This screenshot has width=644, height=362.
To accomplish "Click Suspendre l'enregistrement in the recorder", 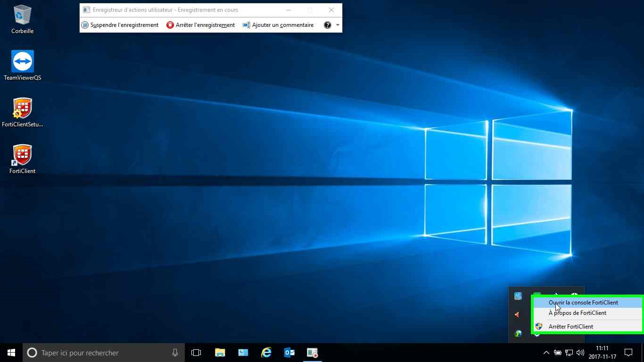I will (120, 25).
